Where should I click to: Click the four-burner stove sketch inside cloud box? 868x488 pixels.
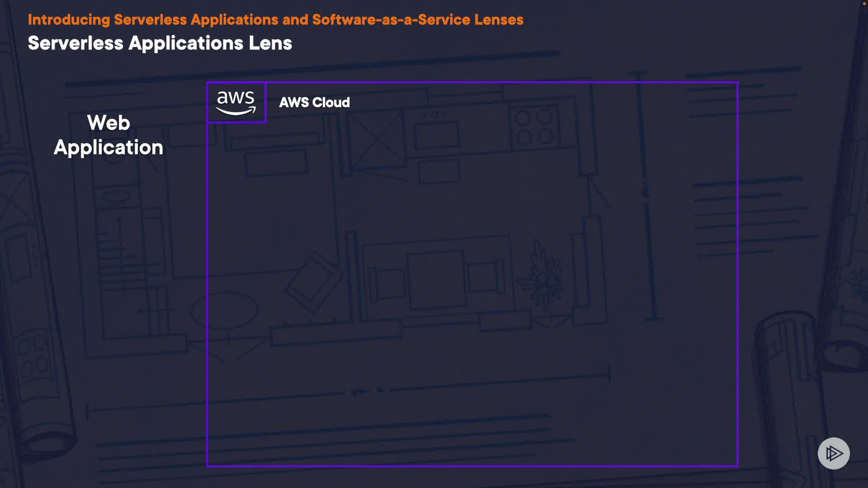tap(534, 127)
